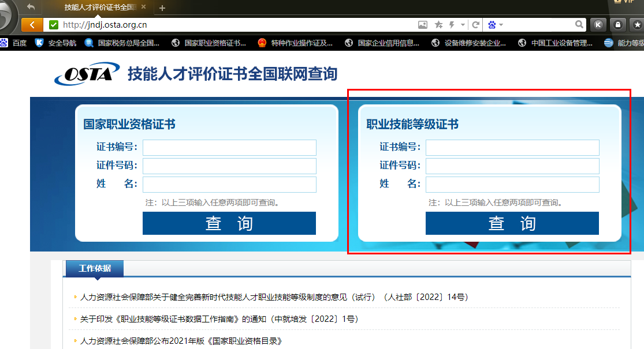
Task: Open the 2021年版国家职业资格目录 link
Action: pos(181,341)
